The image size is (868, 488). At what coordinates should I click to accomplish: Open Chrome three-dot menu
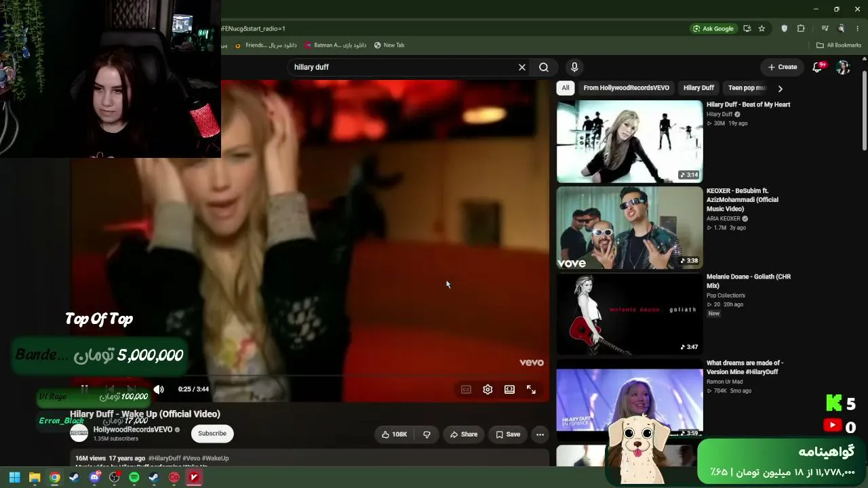[x=858, y=28]
